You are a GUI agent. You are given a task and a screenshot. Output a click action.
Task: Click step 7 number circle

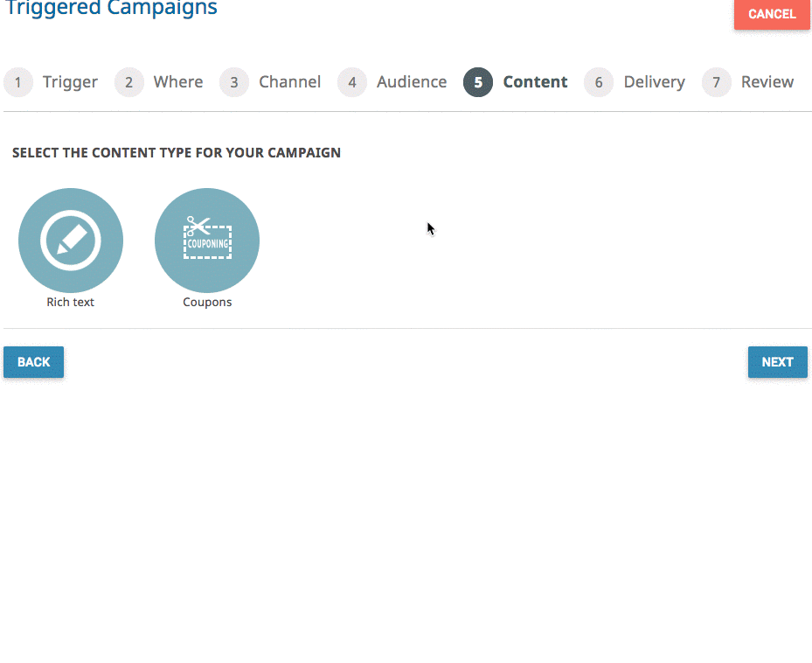tap(716, 82)
